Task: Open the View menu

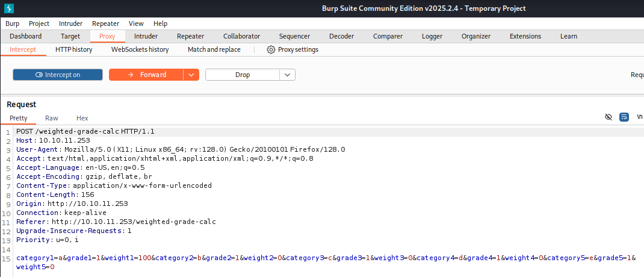Action: [x=136, y=23]
